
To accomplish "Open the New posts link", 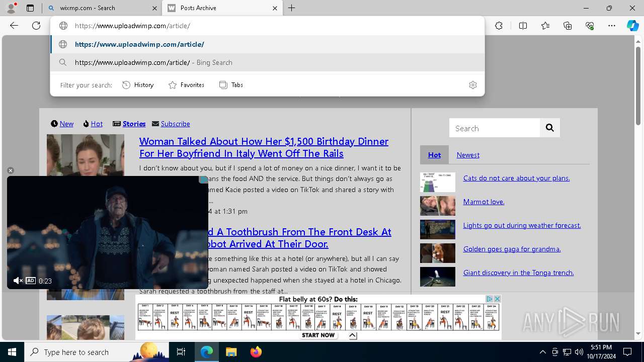I will [x=66, y=124].
